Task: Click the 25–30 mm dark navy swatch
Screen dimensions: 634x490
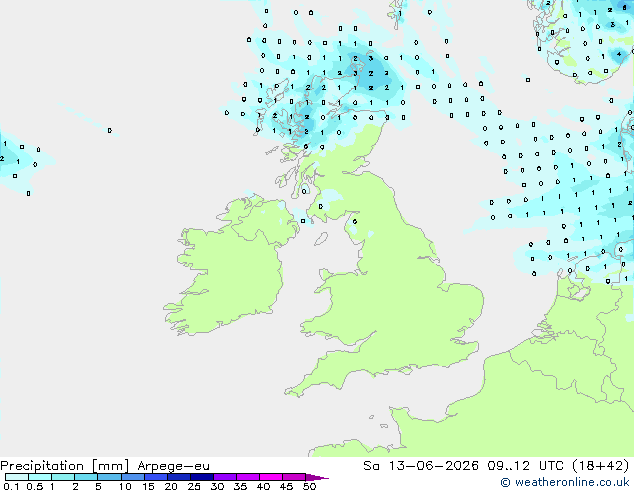Action: 201,477
